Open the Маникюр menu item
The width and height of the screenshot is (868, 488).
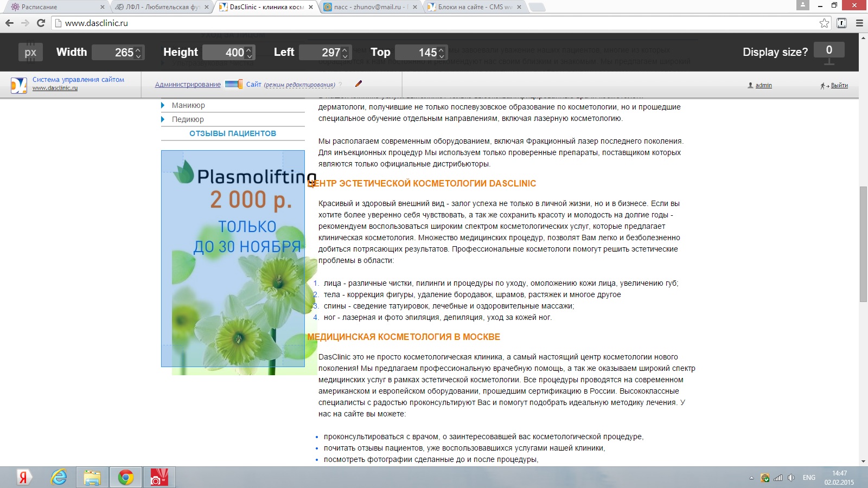[x=188, y=105]
